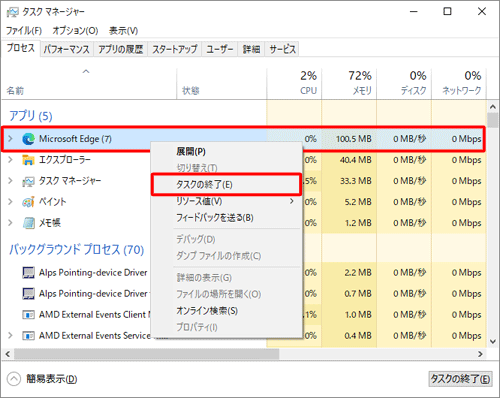Open the ファイル menu
The height and width of the screenshot is (398, 500).
pyautogui.click(x=24, y=31)
